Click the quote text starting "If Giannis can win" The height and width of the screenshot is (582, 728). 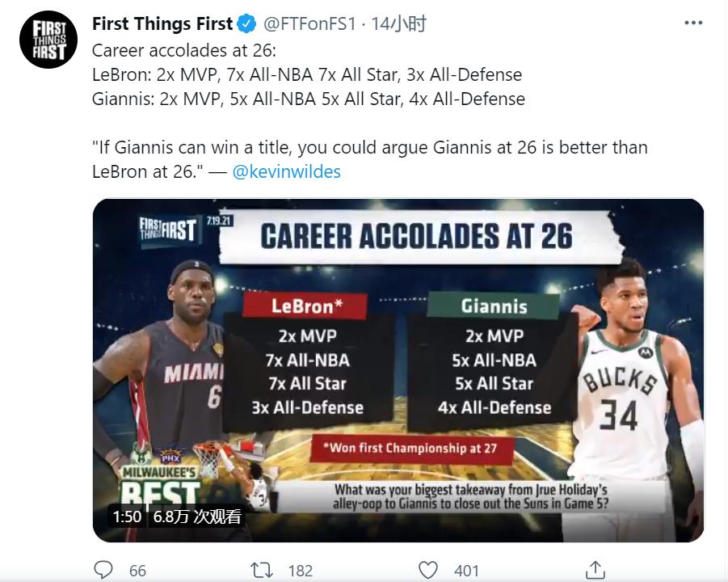pos(370,148)
